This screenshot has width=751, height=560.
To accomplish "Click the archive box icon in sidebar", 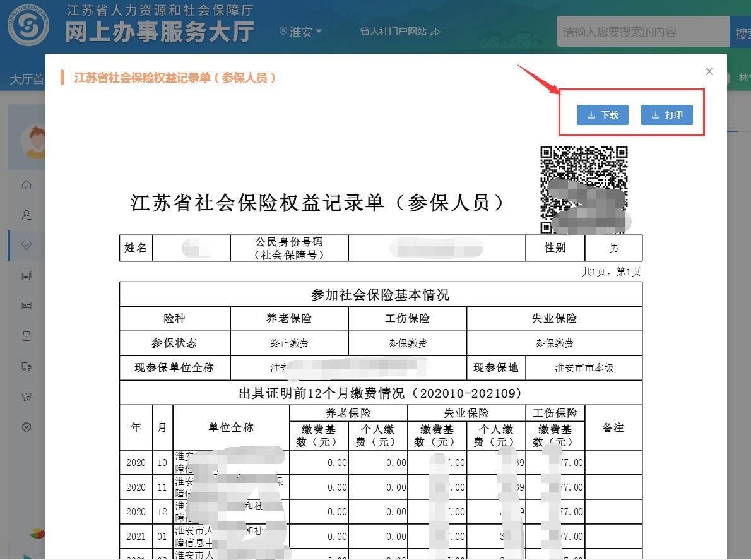I will [x=27, y=337].
